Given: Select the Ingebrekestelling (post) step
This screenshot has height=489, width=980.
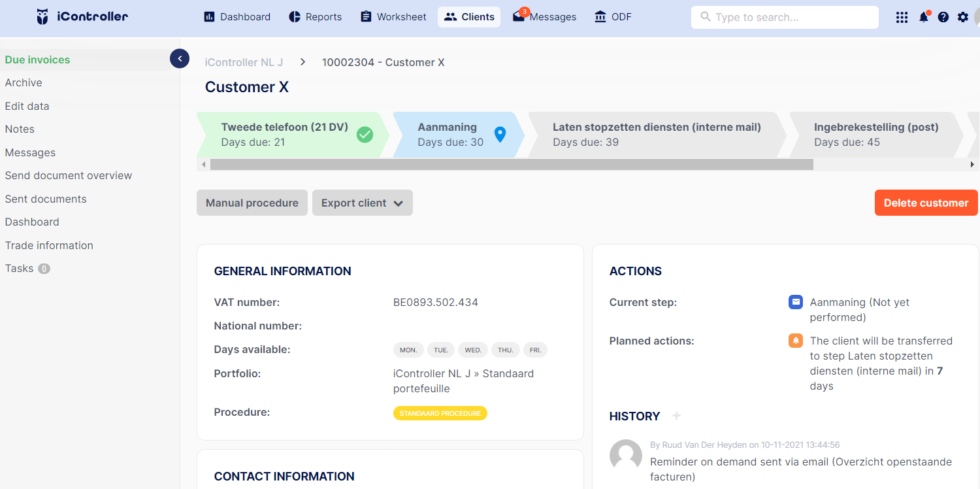Looking at the screenshot, I should [x=876, y=135].
